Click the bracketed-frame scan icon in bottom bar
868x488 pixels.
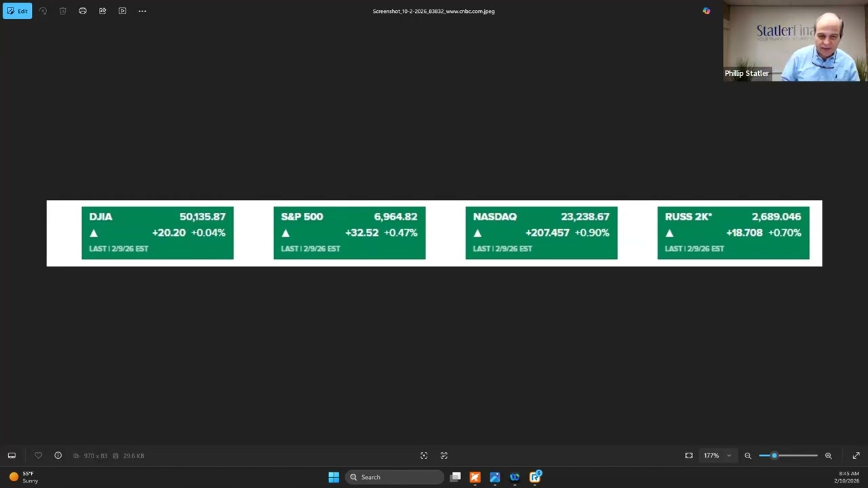coord(424,455)
